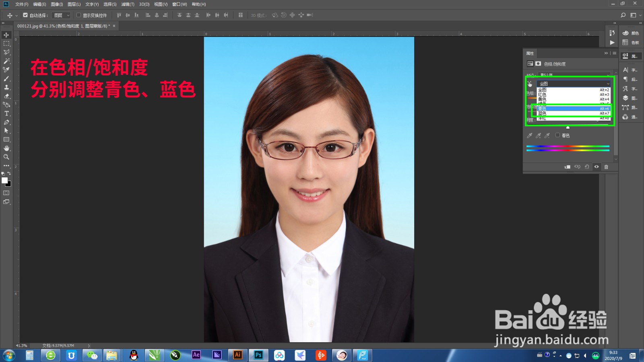Choose 蓝色 in the color list
Viewport: 644px width, 362px height.
pos(574,113)
